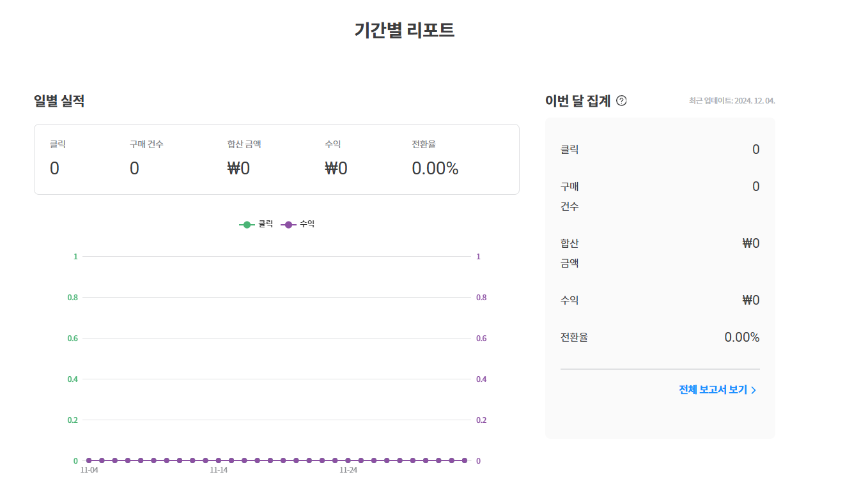Click the 최근 업데이트 date text

pyautogui.click(x=731, y=100)
